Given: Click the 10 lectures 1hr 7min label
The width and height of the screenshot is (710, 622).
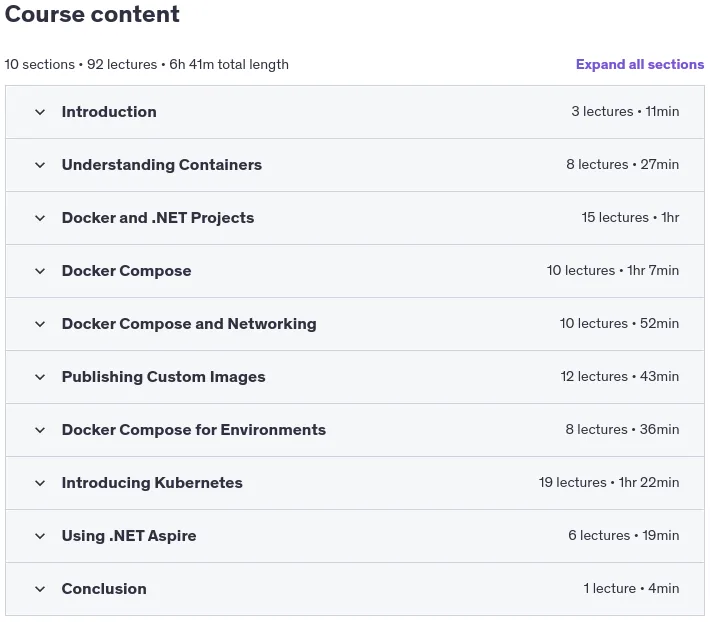Looking at the screenshot, I should coord(613,270).
